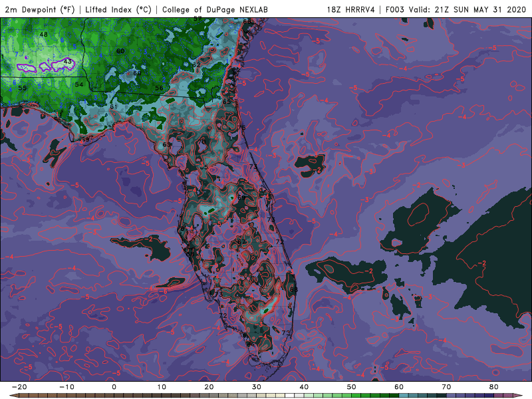532x399 pixels.
Task: Click the 30 label on the color scale
Action: [x=257, y=387]
